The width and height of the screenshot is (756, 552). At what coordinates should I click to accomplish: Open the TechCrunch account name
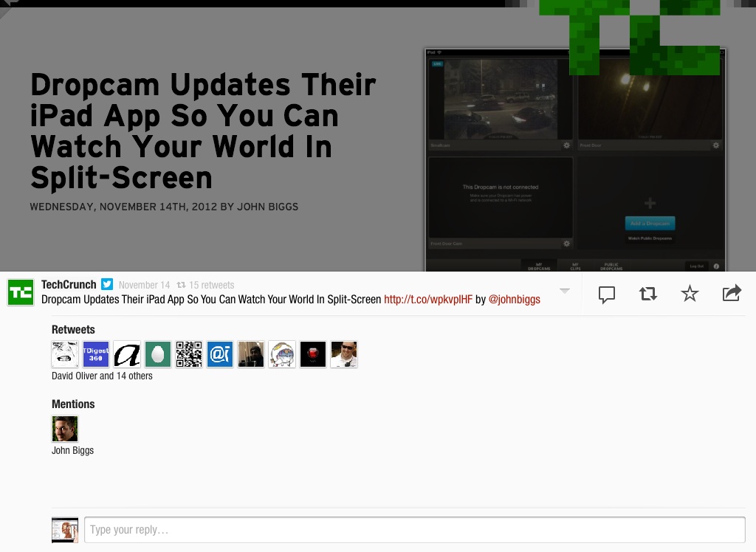pos(69,284)
